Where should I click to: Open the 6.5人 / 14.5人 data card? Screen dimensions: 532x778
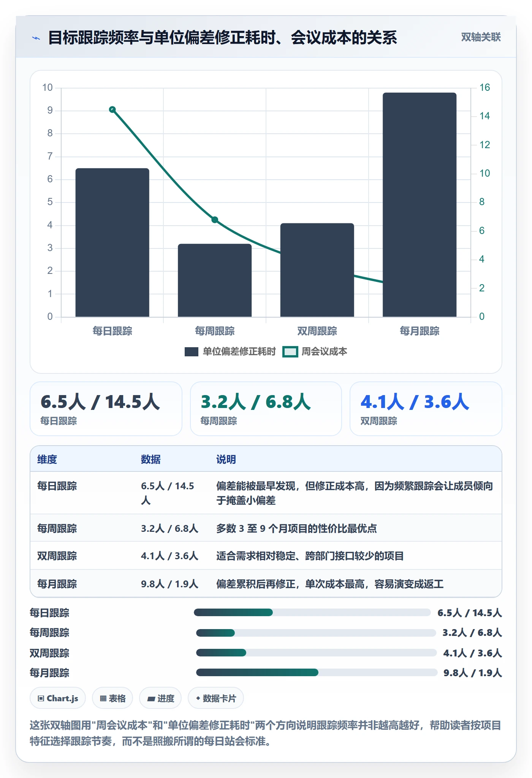[106, 409]
